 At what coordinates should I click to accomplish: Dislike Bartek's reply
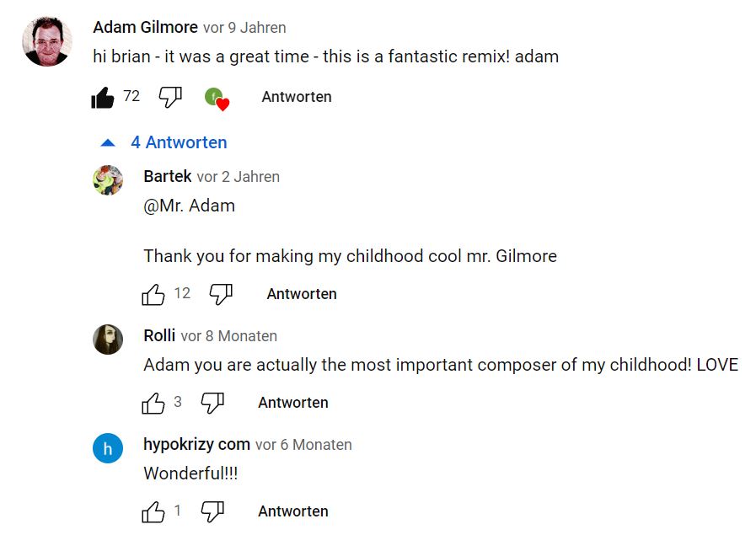click(x=221, y=294)
